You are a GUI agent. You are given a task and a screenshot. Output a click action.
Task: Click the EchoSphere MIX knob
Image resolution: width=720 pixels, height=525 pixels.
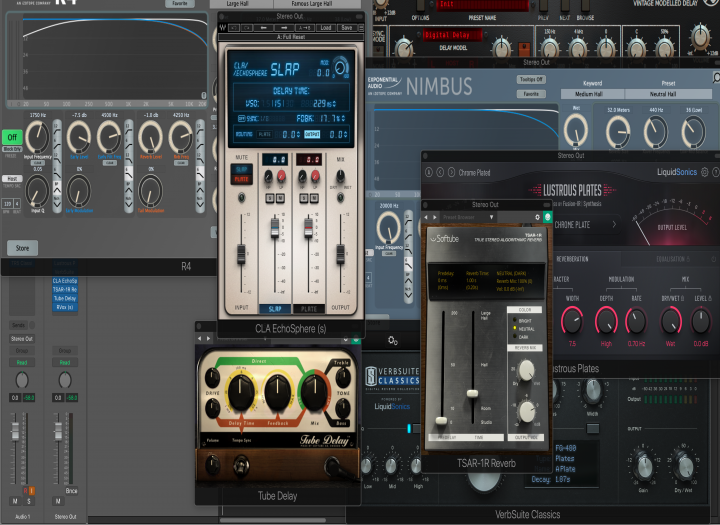(x=340, y=175)
